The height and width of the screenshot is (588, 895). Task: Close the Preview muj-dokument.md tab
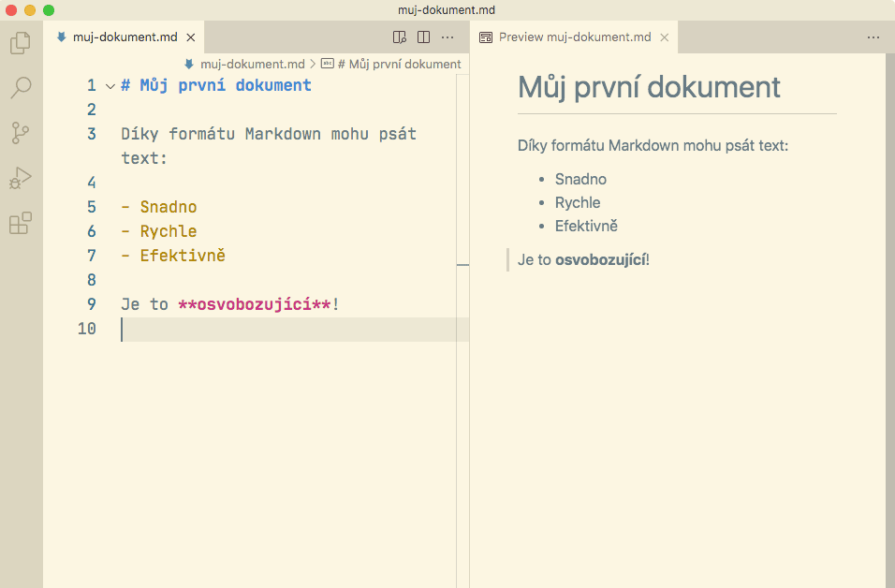665,37
